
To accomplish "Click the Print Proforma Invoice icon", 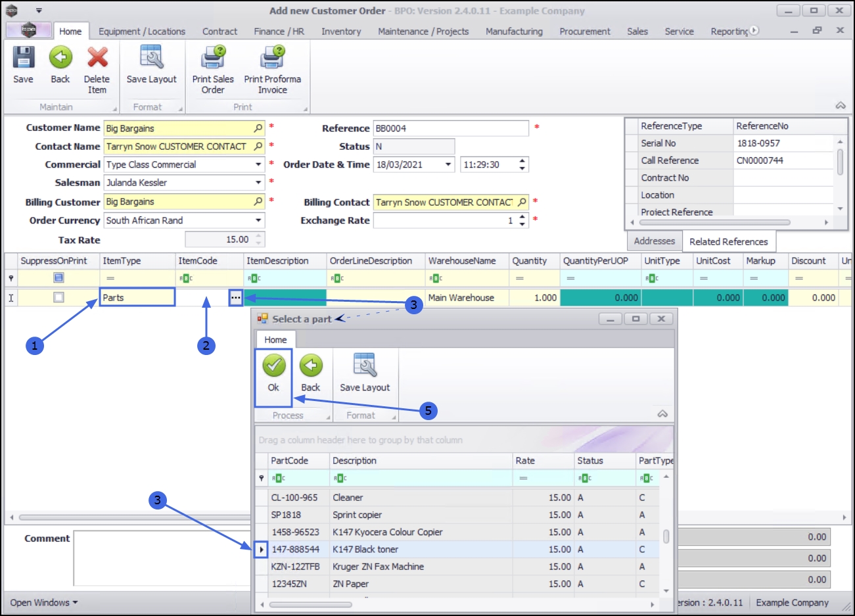I will [x=273, y=57].
